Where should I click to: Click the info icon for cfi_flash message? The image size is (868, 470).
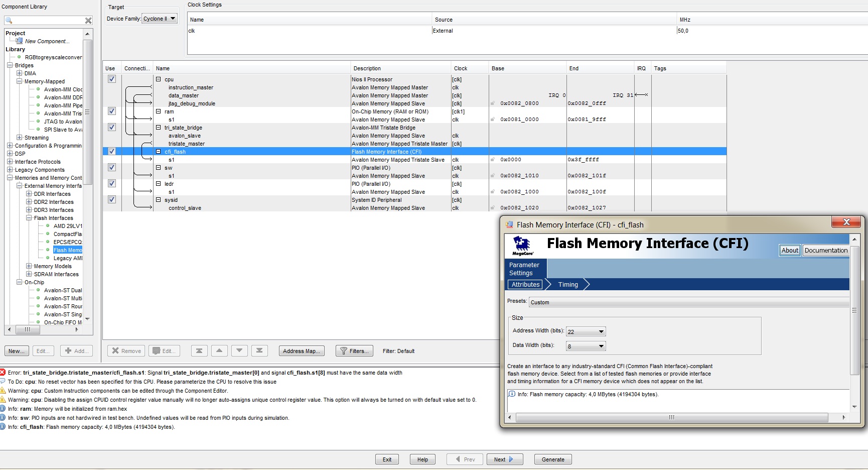pyautogui.click(x=3, y=426)
